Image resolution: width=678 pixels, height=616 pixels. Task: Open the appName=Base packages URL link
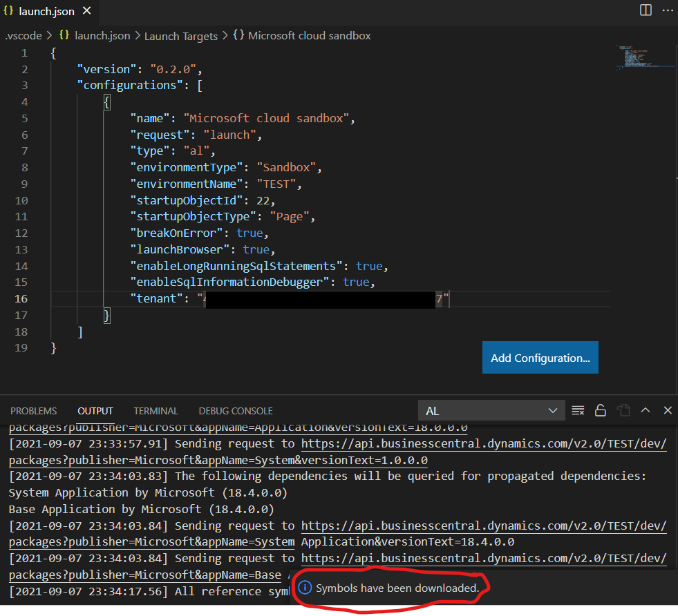[145, 575]
